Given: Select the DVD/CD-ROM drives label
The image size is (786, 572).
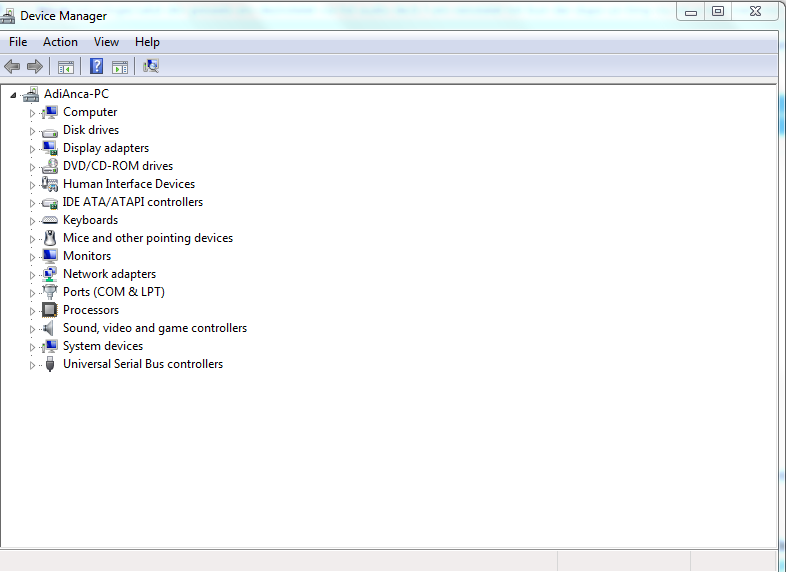Looking at the screenshot, I should [x=118, y=166].
